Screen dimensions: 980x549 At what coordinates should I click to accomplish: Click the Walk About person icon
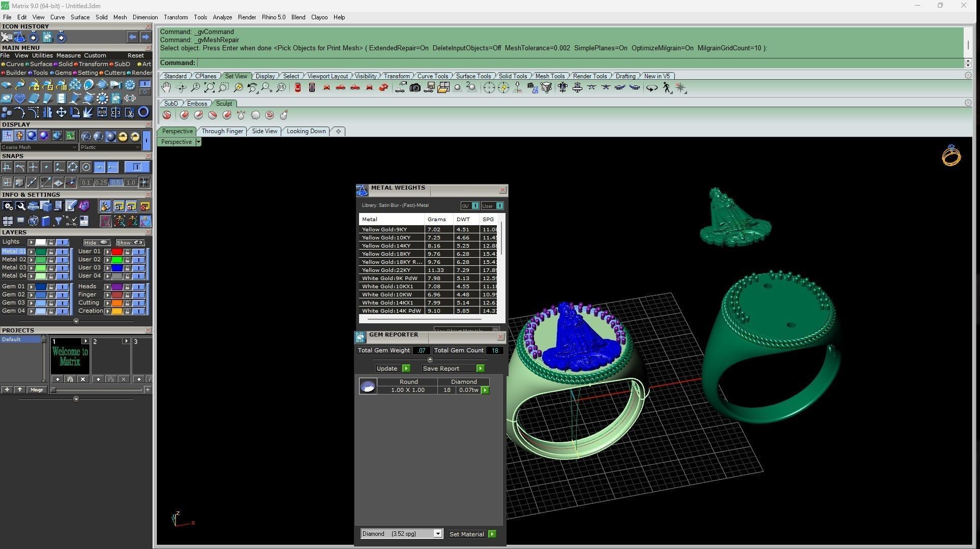pos(666,88)
